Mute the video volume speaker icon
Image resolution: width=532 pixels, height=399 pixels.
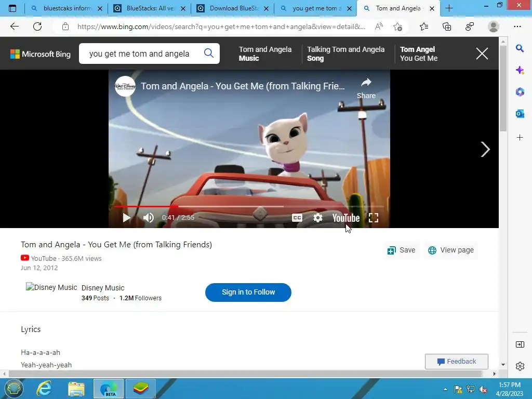pos(148,218)
